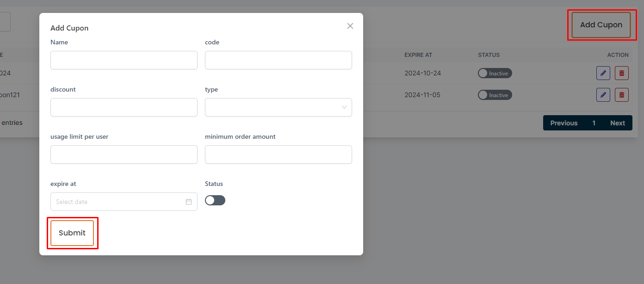Viewport: 644px width, 284px height.
Task: Submit the coupon form
Action: [x=72, y=233]
